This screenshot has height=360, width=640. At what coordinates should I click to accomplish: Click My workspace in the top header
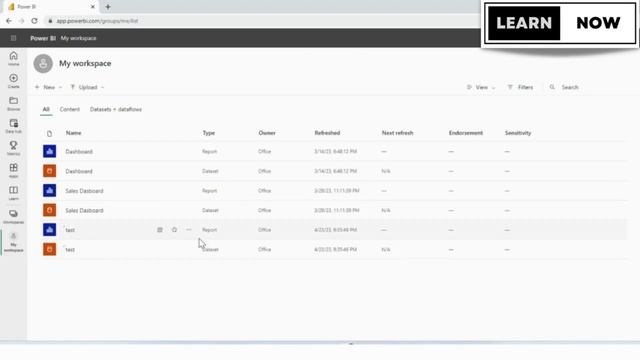[79, 38]
